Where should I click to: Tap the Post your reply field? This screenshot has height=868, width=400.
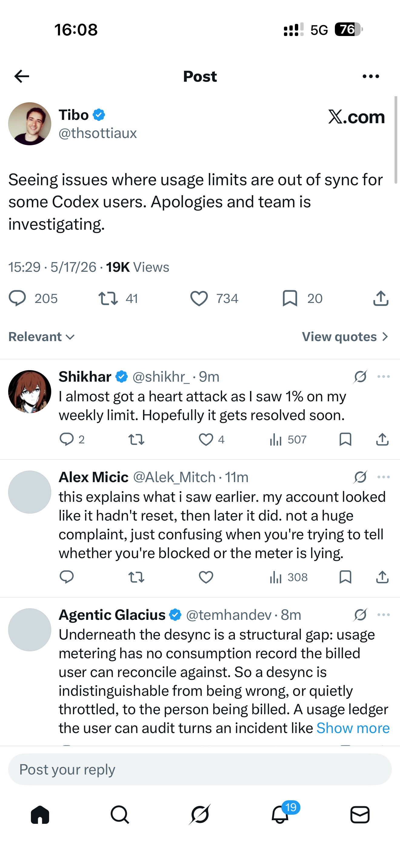click(200, 769)
